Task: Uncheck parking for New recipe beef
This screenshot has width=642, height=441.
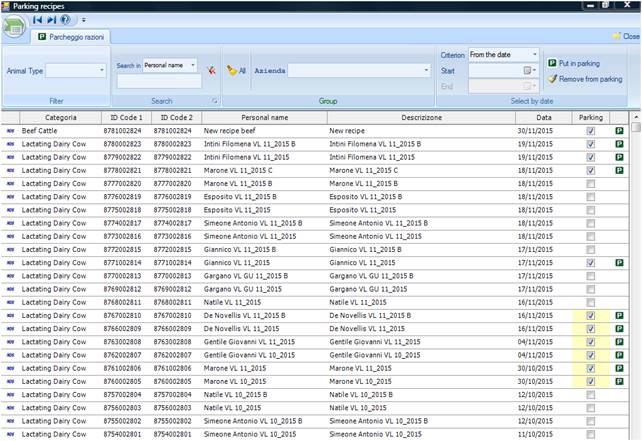Action: 590,131
